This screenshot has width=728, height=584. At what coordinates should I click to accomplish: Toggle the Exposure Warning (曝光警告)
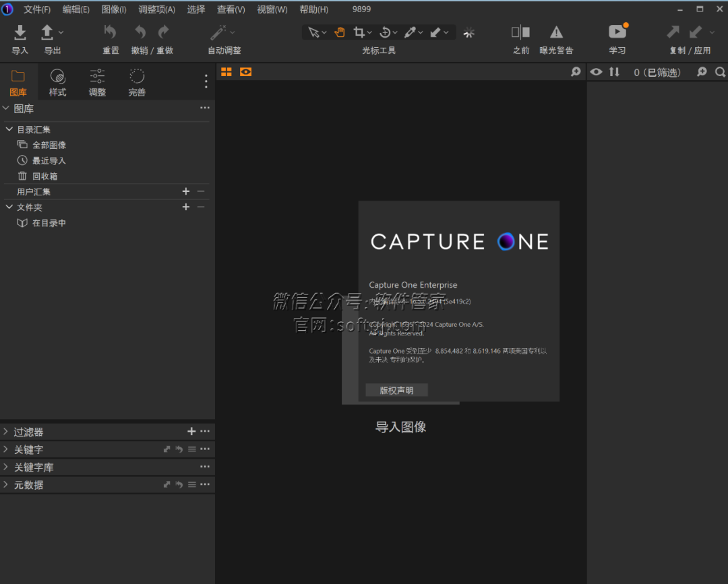[x=556, y=32]
